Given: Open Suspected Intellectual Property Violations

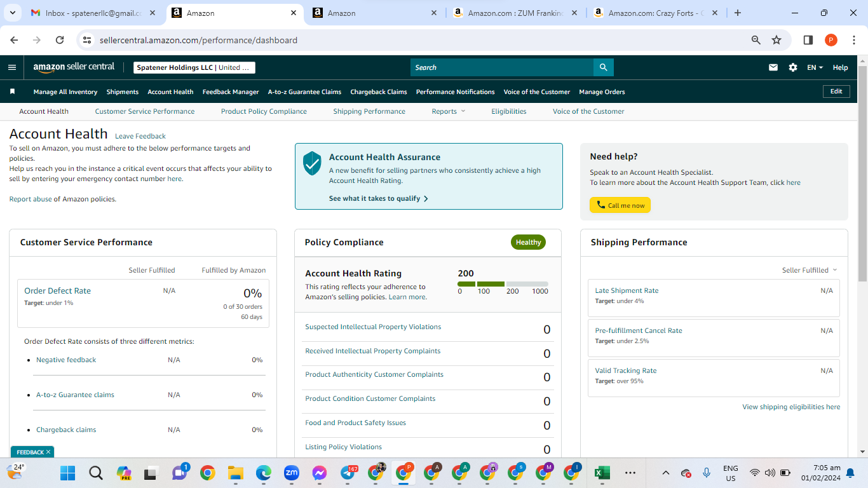Looking at the screenshot, I should tap(373, 327).
